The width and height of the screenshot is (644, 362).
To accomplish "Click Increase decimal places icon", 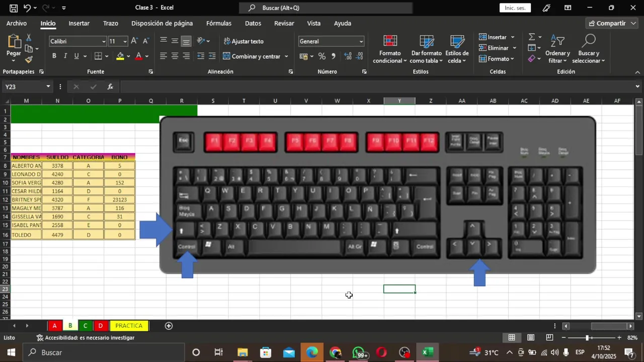I will (x=348, y=56).
